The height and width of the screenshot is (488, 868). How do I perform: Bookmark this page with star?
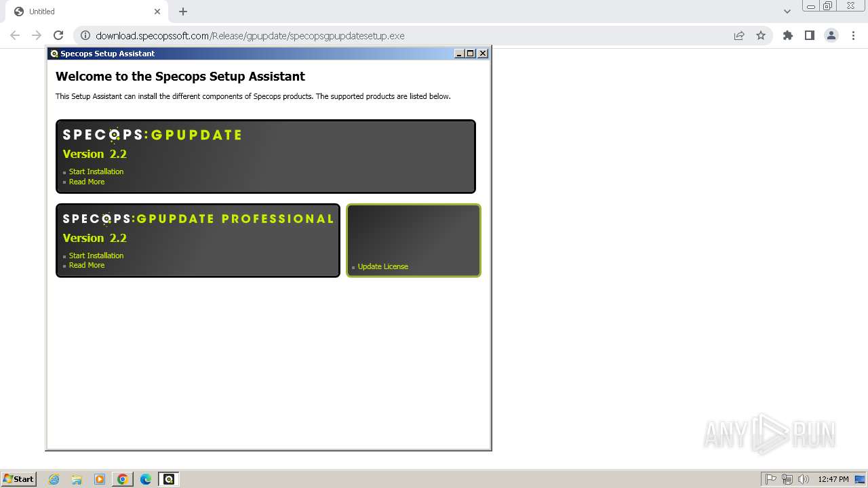coord(761,35)
